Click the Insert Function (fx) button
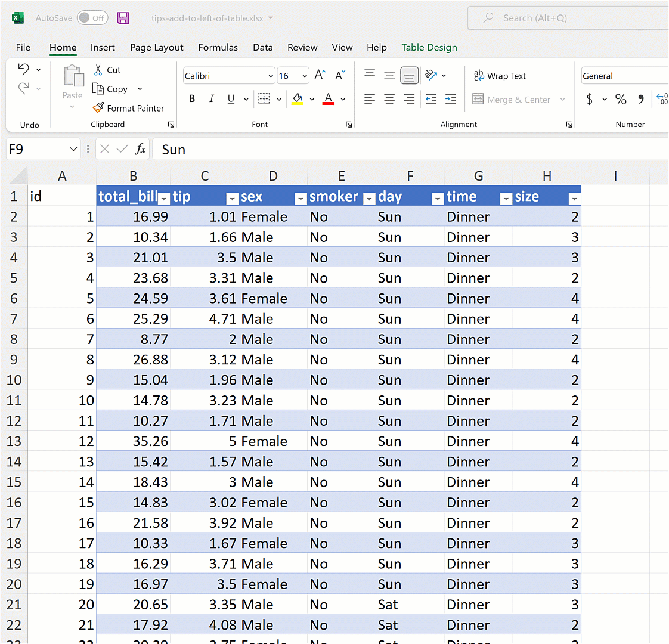This screenshot has height=644, width=669. click(x=141, y=149)
